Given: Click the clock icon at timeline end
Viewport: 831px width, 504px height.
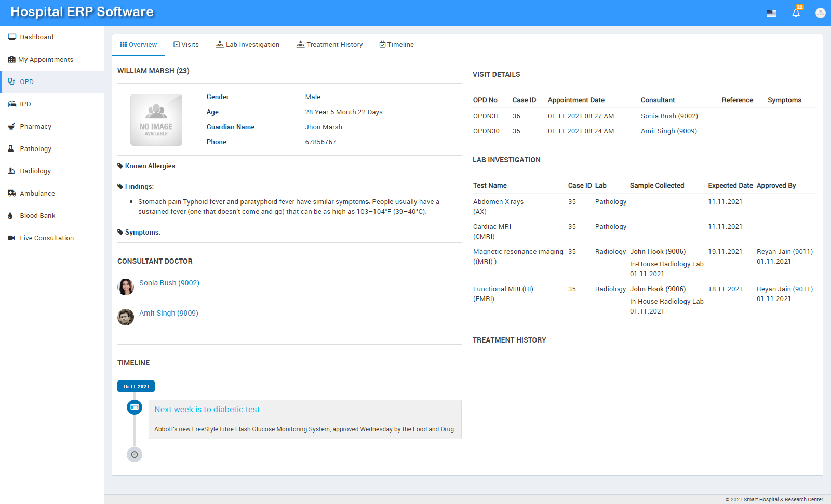Looking at the screenshot, I should (135, 455).
